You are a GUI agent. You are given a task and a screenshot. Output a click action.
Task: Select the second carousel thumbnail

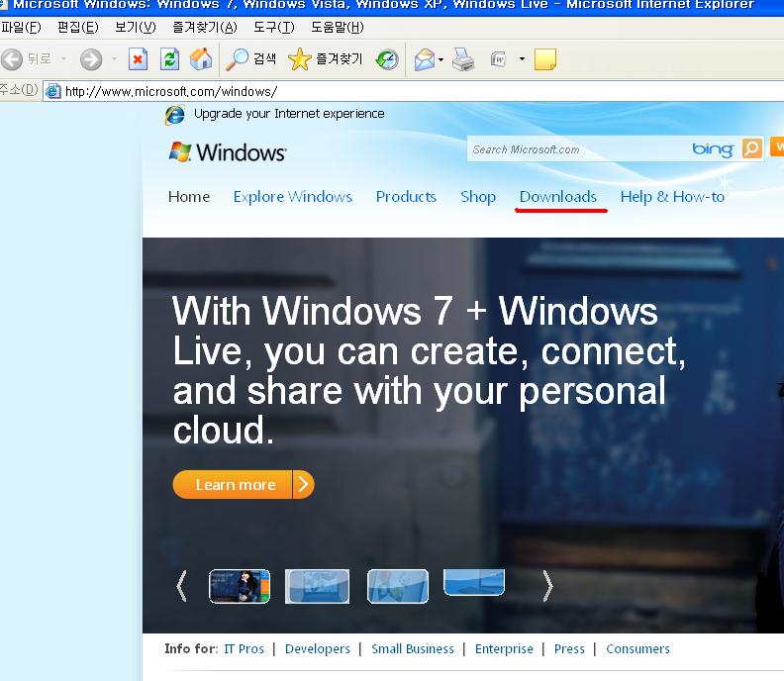point(317,586)
